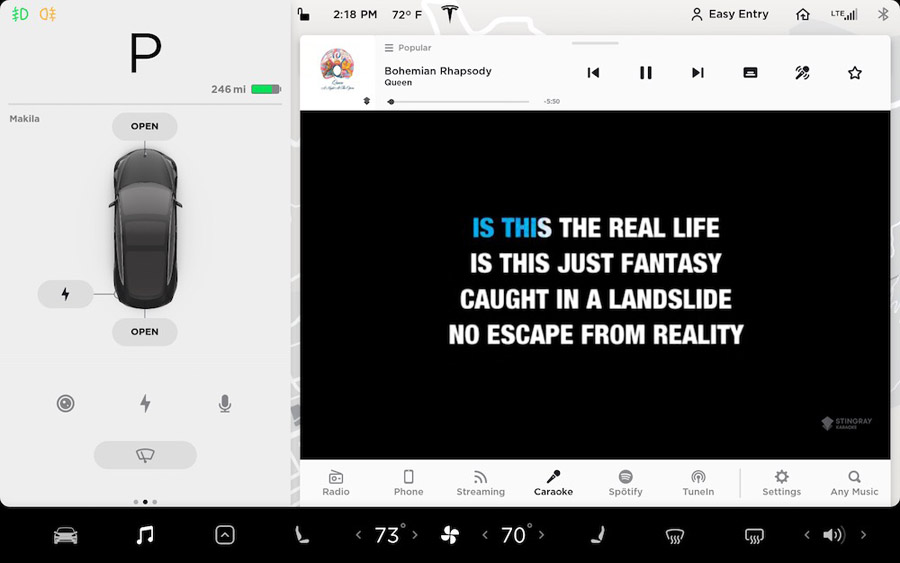Viewport: 900px width, 563px height.
Task: Tap the voice command microphone icon
Action: pos(225,404)
